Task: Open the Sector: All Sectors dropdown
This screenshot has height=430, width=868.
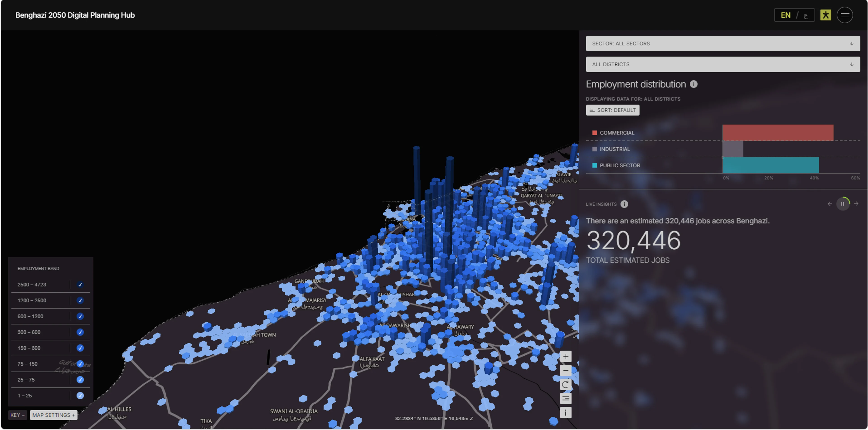Action: [x=723, y=43]
